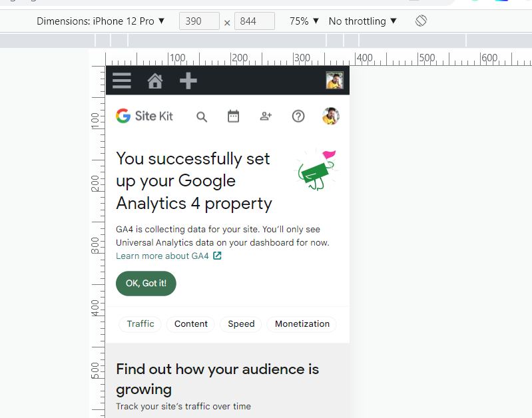532x418 pixels.
Task: Click the plus new content icon
Action: point(188,81)
